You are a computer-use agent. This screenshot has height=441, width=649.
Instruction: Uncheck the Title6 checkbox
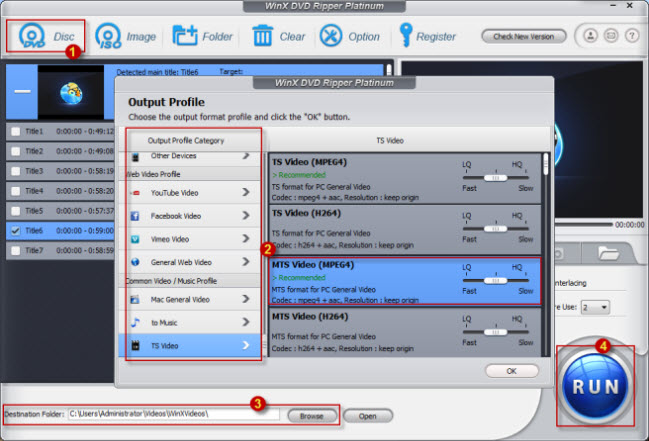click(16, 231)
